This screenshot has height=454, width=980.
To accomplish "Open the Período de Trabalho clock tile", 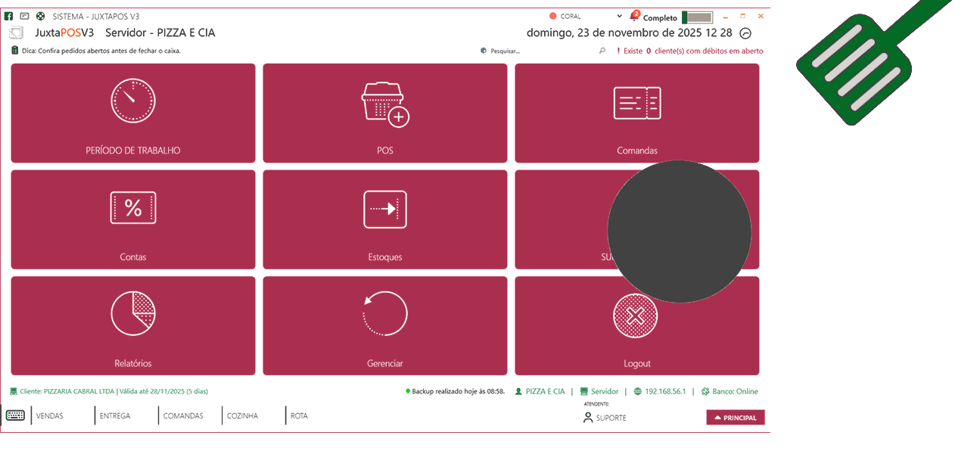I will (133, 113).
